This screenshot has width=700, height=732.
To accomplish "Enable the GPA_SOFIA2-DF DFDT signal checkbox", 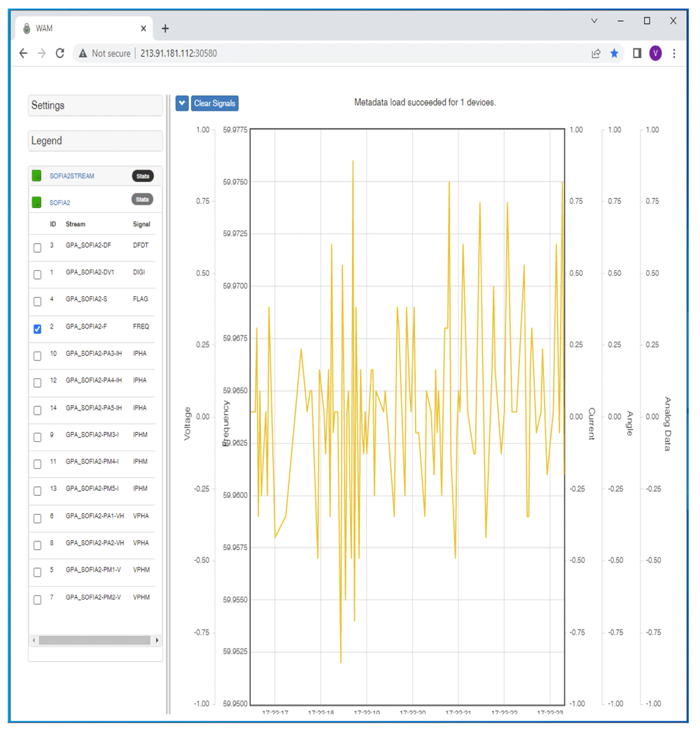I will (x=37, y=247).
